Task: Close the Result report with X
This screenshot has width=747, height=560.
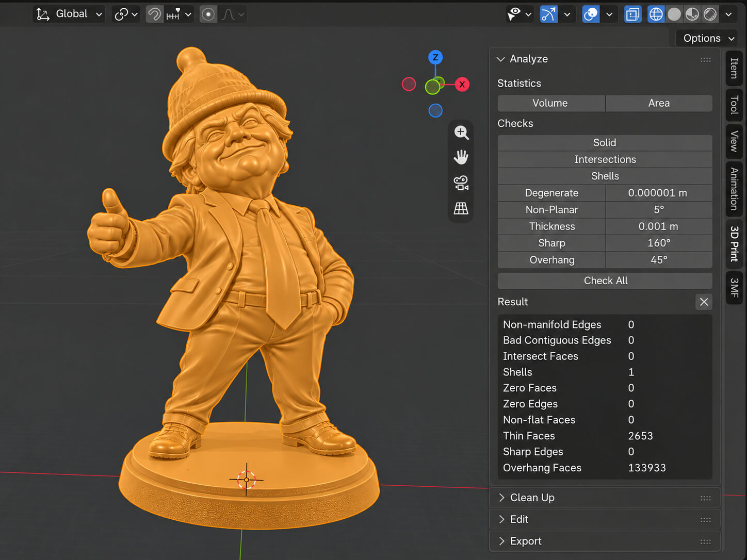Action: (x=704, y=302)
